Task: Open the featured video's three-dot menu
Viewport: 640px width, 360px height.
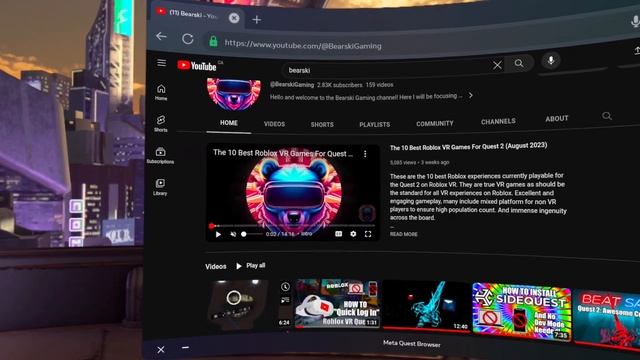Action: click(365, 154)
